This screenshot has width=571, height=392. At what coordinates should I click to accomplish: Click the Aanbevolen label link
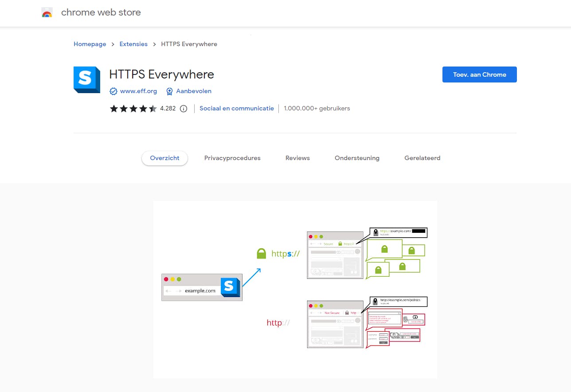(194, 91)
